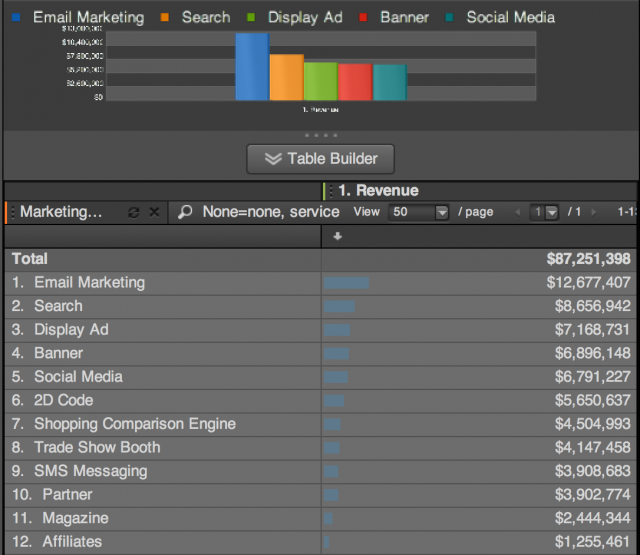The width and height of the screenshot is (640, 555).
Task: Click the Total row label
Action: (x=30, y=259)
